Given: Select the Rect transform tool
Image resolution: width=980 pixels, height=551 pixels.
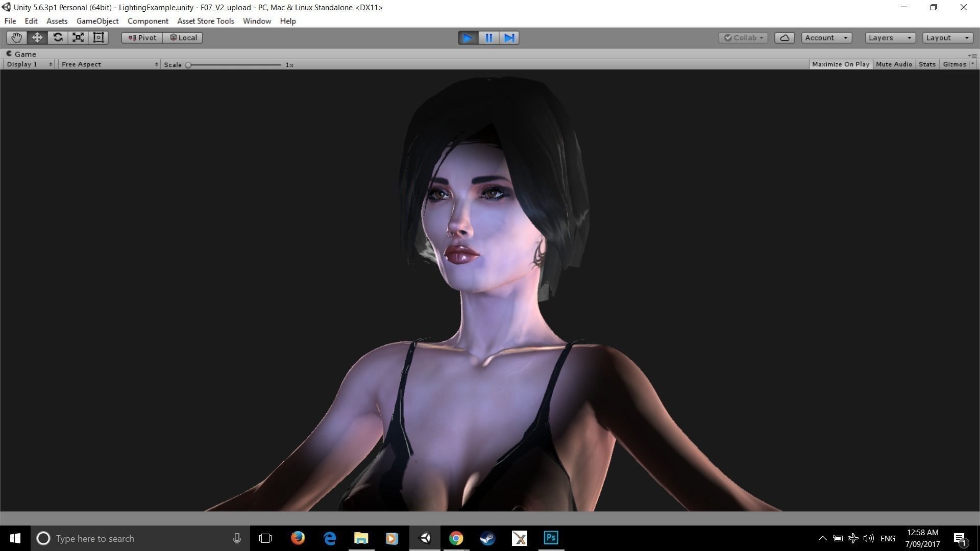Looking at the screenshot, I should pos(99,38).
